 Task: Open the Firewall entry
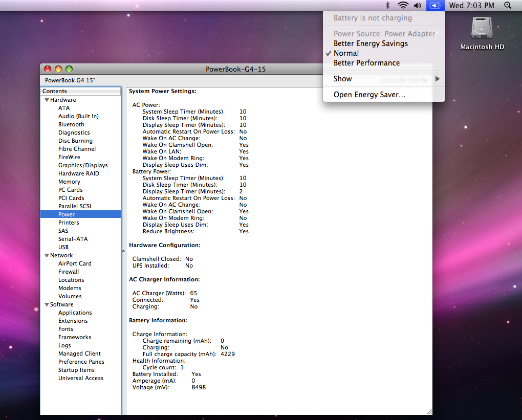pyautogui.click(x=80, y=272)
